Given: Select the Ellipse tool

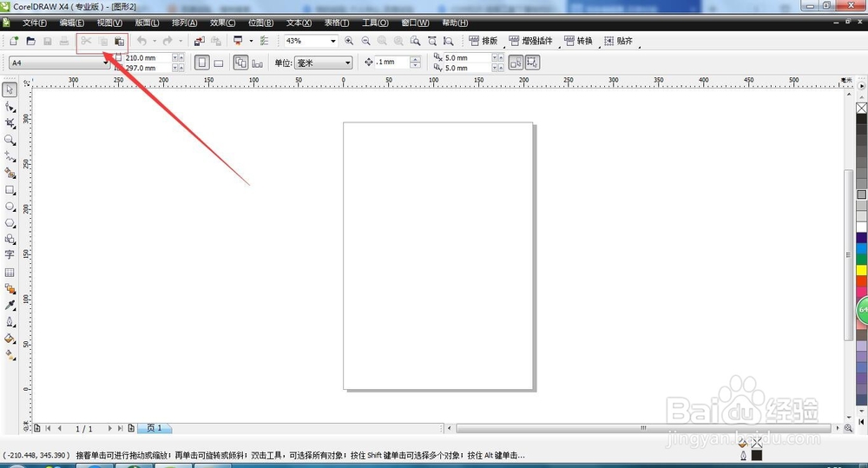Looking at the screenshot, I should click(x=10, y=207).
